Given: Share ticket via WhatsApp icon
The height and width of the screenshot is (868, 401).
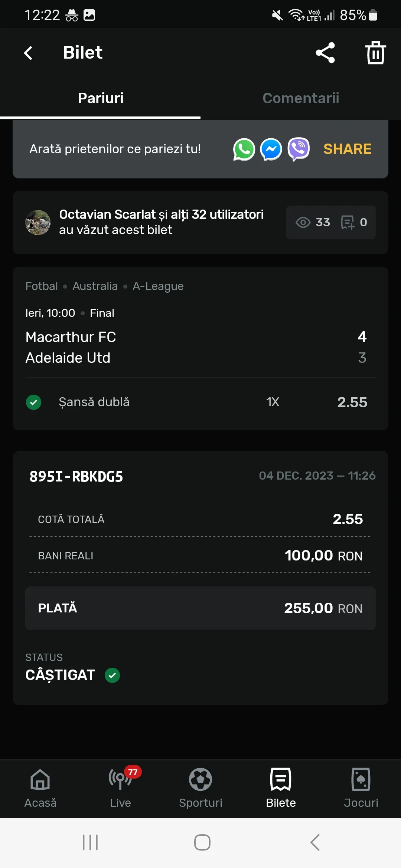Looking at the screenshot, I should point(244,149).
